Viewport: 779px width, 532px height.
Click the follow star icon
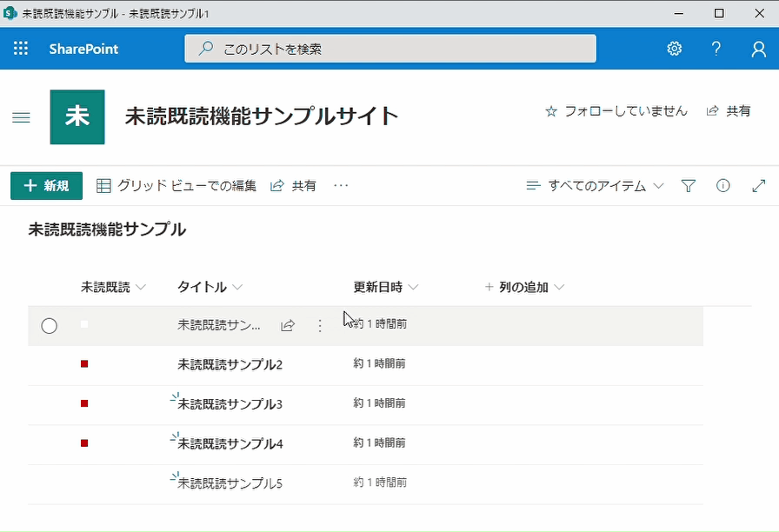click(x=551, y=111)
